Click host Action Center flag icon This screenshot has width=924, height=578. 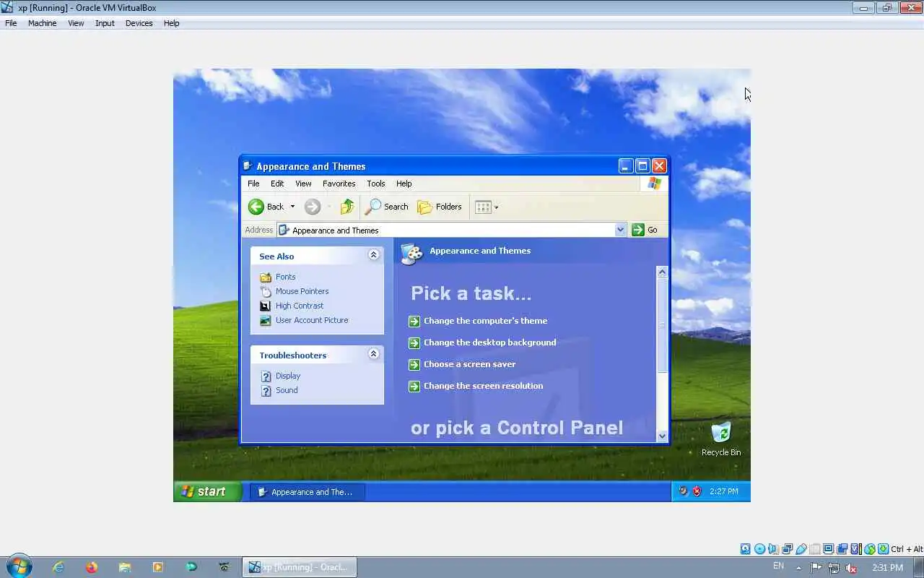(x=816, y=568)
